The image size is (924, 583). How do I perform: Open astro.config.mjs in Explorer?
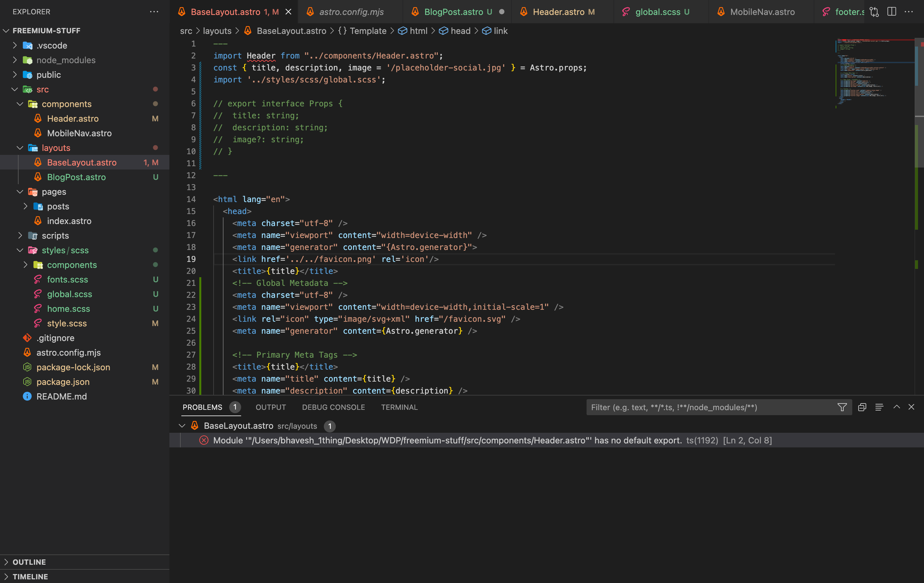[84, 353]
